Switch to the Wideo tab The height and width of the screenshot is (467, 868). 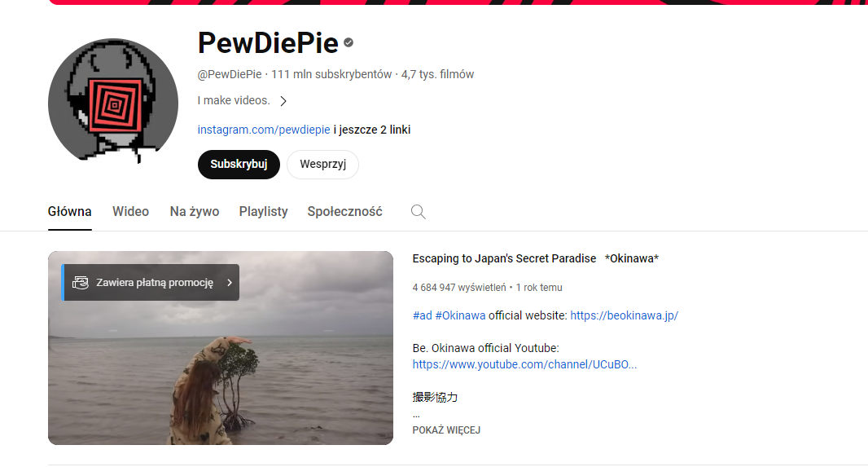pyautogui.click(x=130, y=212)
